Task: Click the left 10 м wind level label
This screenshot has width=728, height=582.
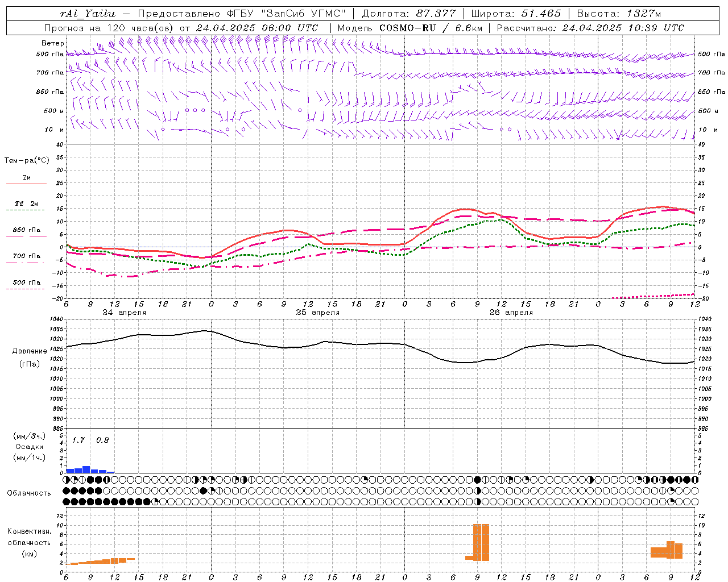Action: [55, 130]
